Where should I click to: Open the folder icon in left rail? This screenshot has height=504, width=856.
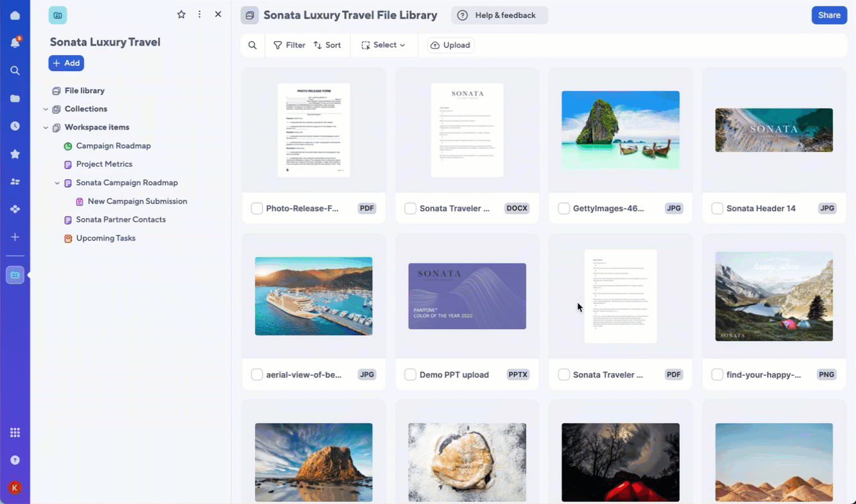pyautogui.click(x=15, y=98)
